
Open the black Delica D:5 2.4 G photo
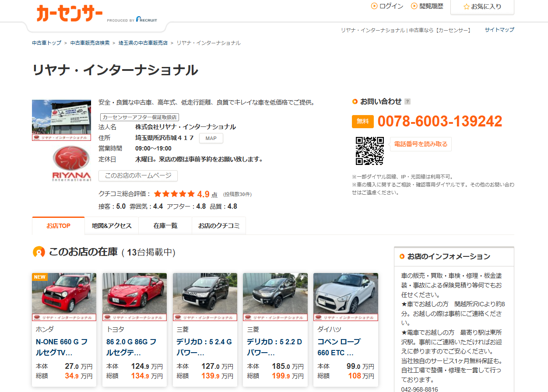coord(205,297)
